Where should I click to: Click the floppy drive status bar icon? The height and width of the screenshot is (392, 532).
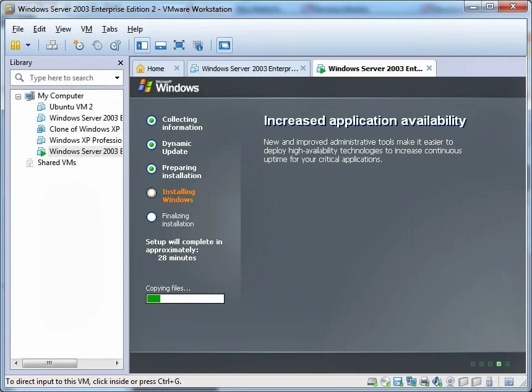click(398, 382)
